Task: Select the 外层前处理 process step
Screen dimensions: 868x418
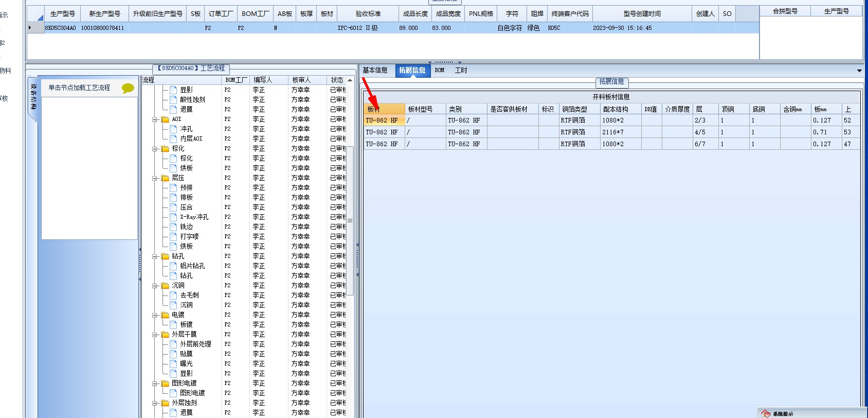Action: click(195, 344)
